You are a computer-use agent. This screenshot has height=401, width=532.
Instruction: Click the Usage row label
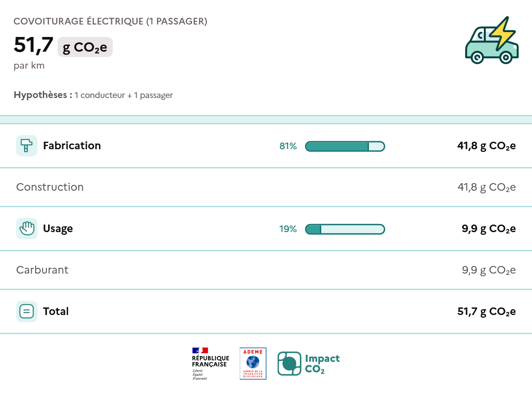(58, 229)
